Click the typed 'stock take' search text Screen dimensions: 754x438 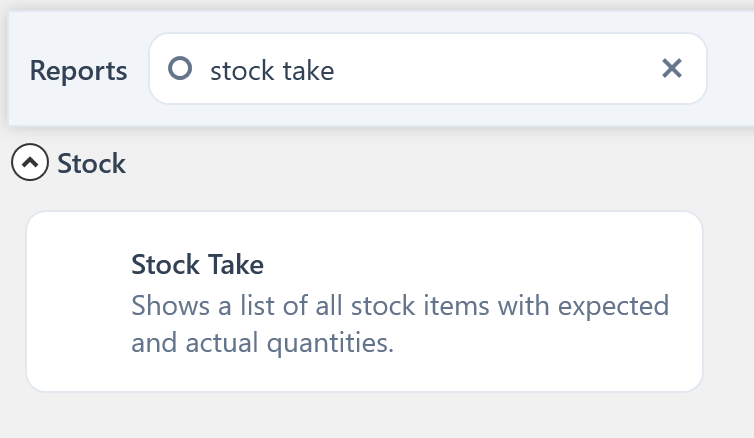(x=272, y=70)
